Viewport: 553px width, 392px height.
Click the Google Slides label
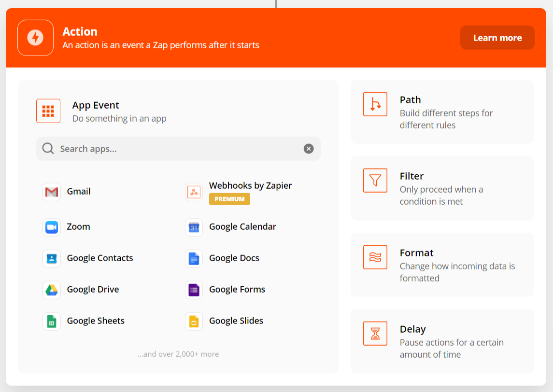[x=236, y=321]
